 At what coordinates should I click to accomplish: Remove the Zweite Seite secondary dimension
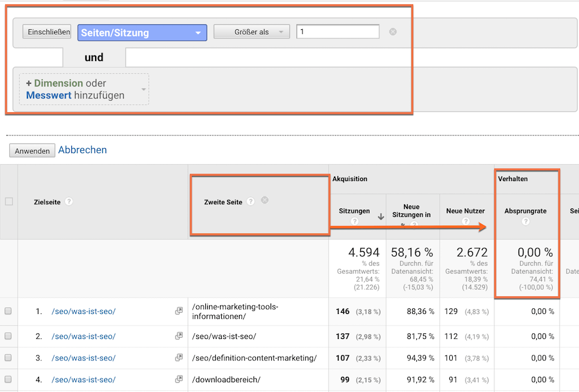click(x=265, y=200)
